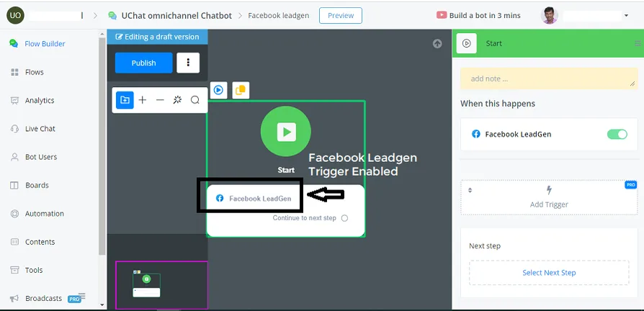This screenshot has width=644, height=311.
Task: Open Live Chat in sidebar
Action: click(x=40, y=129)
